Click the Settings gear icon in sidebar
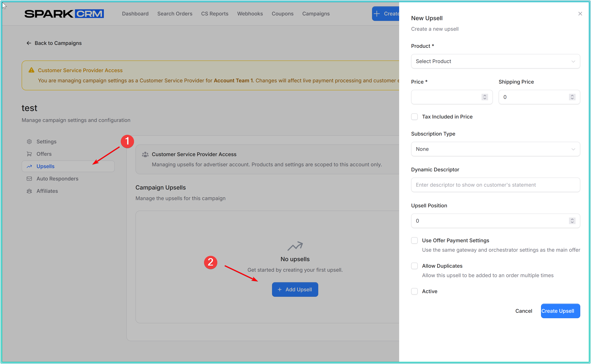The height and width of the screenshot is (364, 591). [29, 142]
